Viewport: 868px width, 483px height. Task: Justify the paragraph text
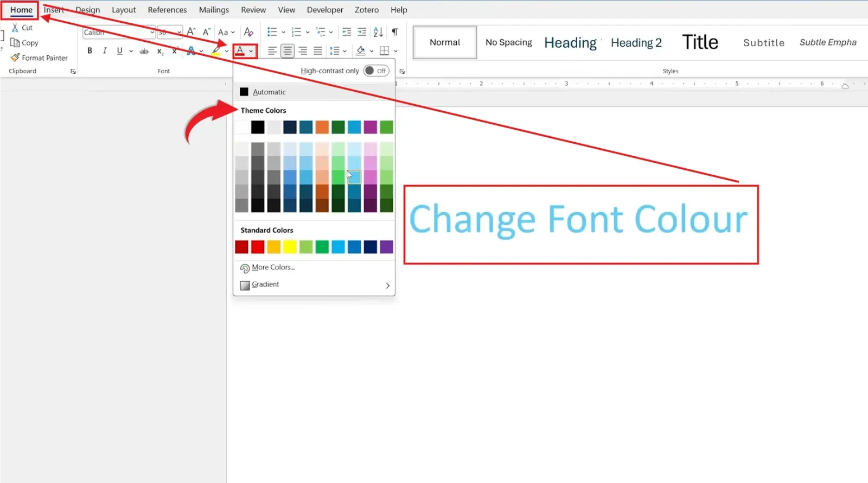(x=318, y=51)
